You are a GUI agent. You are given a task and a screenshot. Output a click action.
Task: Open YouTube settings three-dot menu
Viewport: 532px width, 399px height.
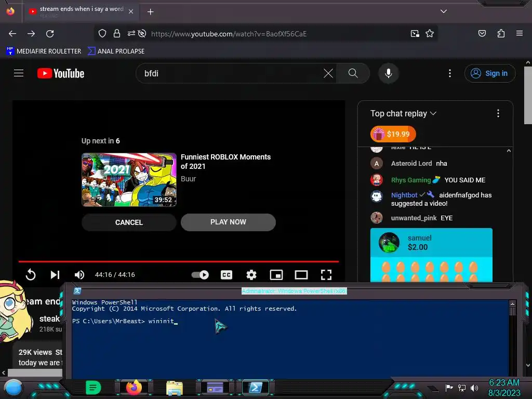pyautogui.click(x=450, y=73)
